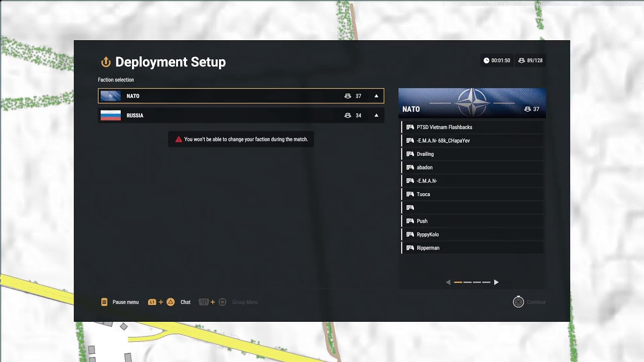Click platform icon beside RyppyKolo
Viewport: 644px width, 362px height.
point(410,234)
